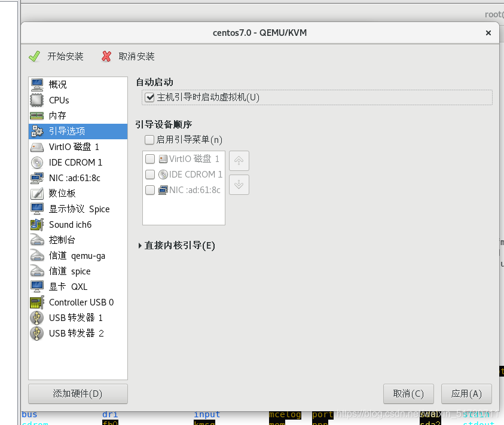Select the 信道 spice channel icon
The height and width of the screenshot is (425, 504).
coord(37,271)
